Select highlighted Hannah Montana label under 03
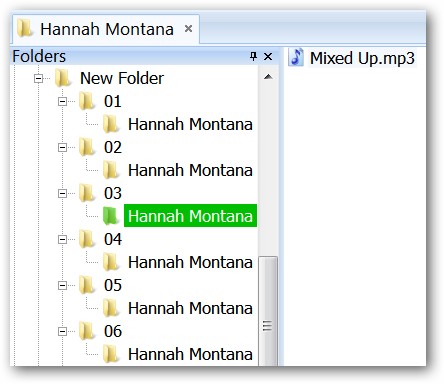Viewport: 444px width, 384px height. pos(190,216)
